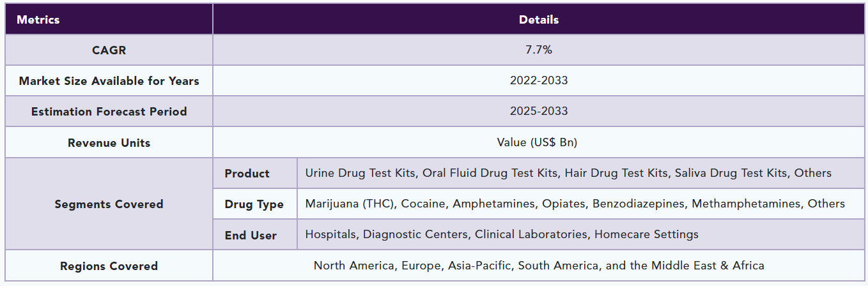Click the Homecare Settings text
This screenshot has height=286, width=868.
coord(646,234)
